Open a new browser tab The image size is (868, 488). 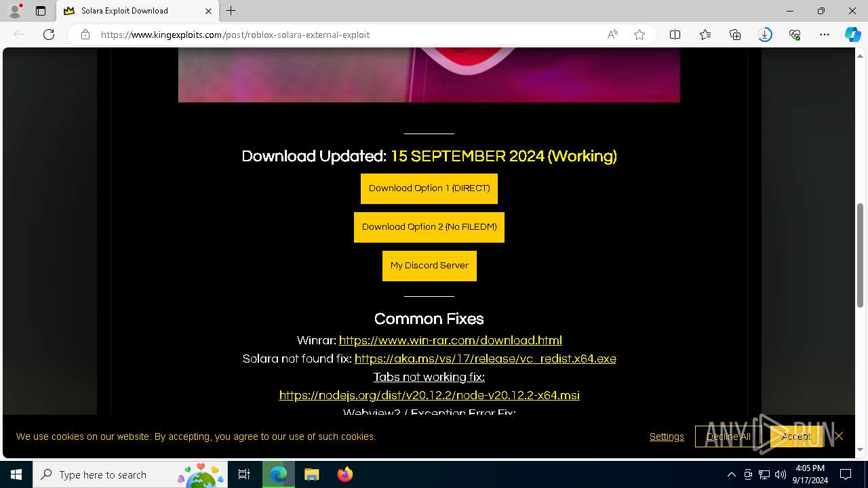pos(231,11)
